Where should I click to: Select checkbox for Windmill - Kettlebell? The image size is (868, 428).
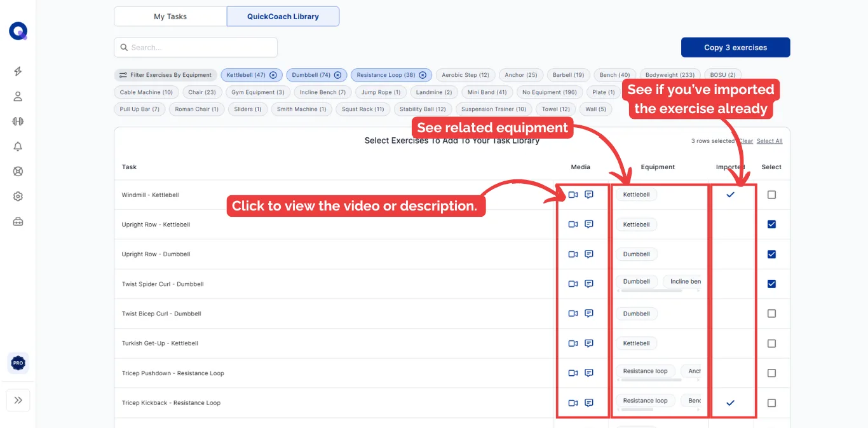(x=771, y=195)
